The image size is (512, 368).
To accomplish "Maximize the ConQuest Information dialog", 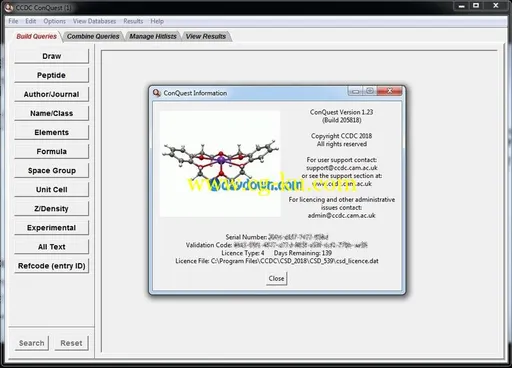I will pos(370,91).
